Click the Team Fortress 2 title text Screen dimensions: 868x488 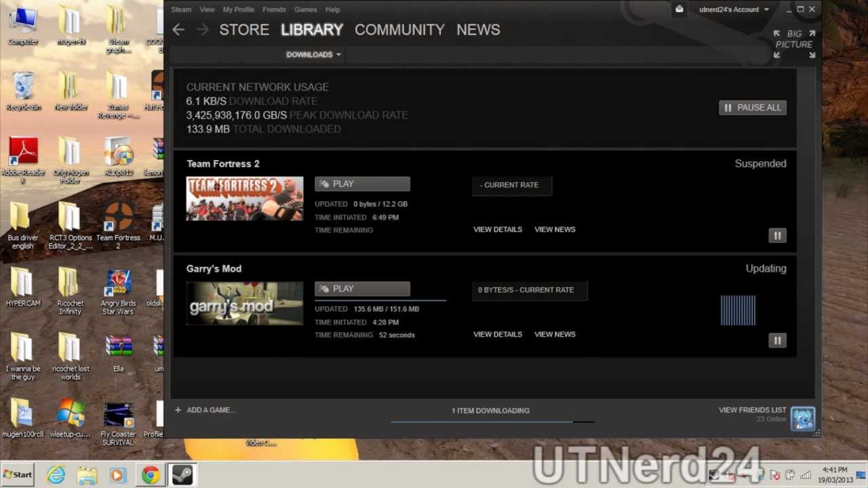(x=223, y=163)
